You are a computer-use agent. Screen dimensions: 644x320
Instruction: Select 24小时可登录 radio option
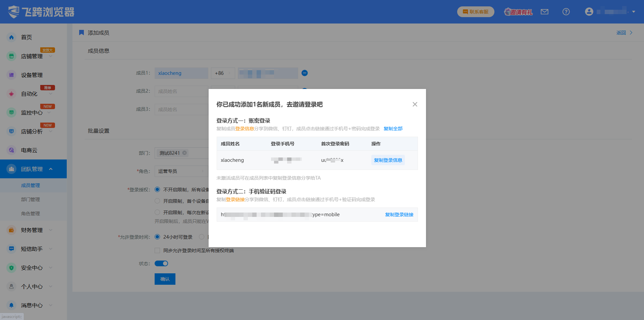click(157, 237)
